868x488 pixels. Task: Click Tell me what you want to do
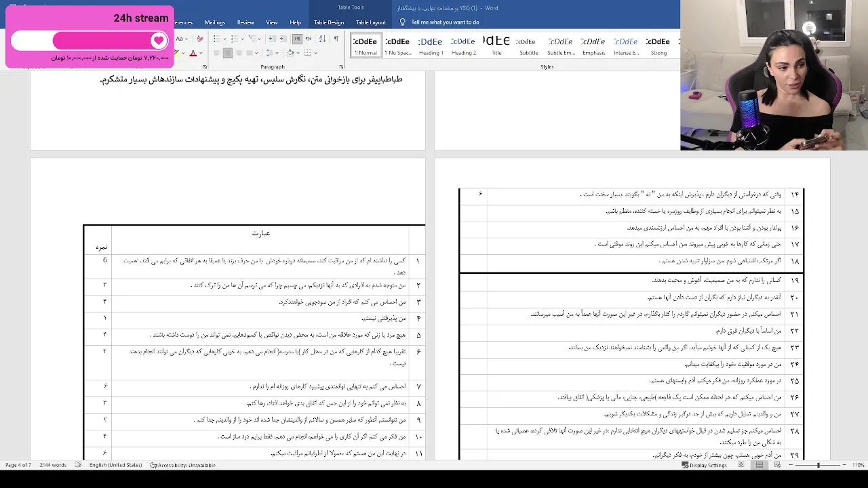[x=445, y=22]
